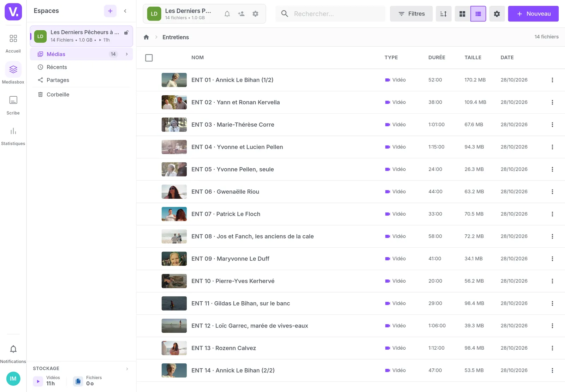Open options menu for ENT 01 Annick Le Bihan
Viewport: 565px width, 392px height.
pyautogui.click(x=552, y=80)
